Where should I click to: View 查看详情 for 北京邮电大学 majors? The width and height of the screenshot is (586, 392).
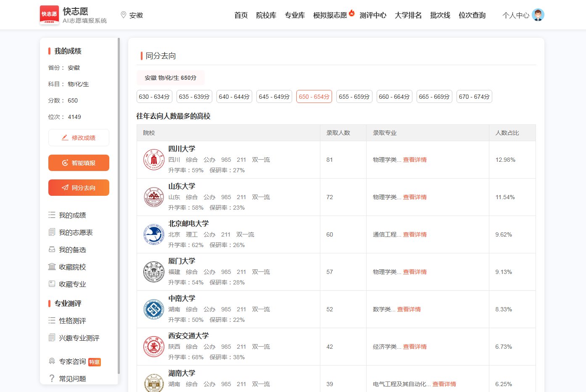(x=415, y=234)
